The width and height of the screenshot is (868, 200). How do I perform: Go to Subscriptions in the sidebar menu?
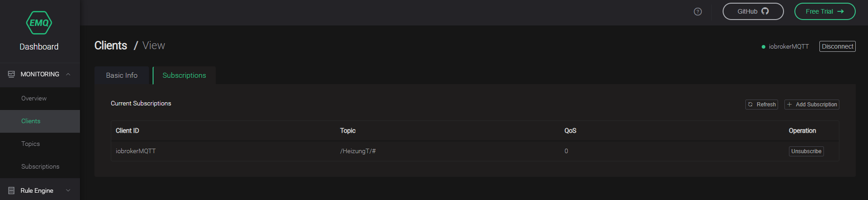pyautogui.click(x=40, y=166)
